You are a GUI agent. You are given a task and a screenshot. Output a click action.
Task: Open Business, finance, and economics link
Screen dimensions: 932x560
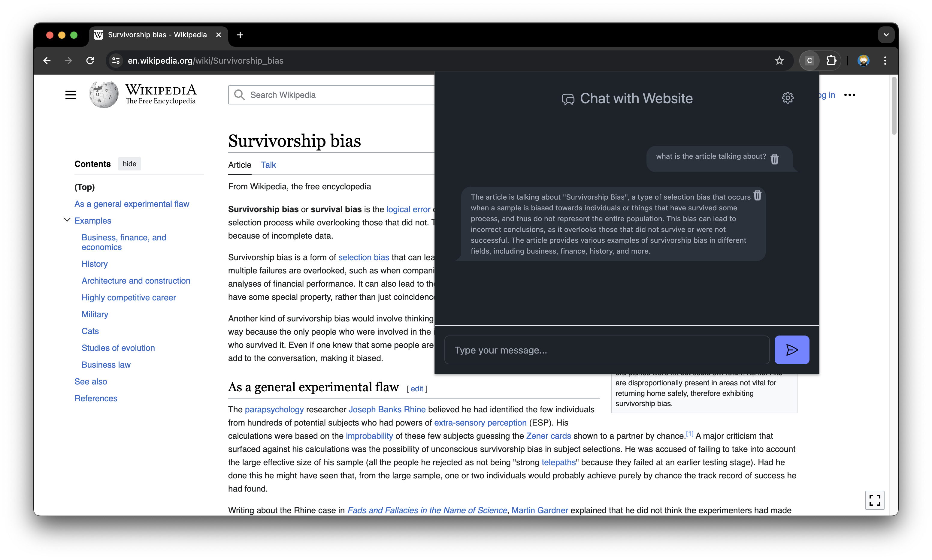(x=124, y=242)
